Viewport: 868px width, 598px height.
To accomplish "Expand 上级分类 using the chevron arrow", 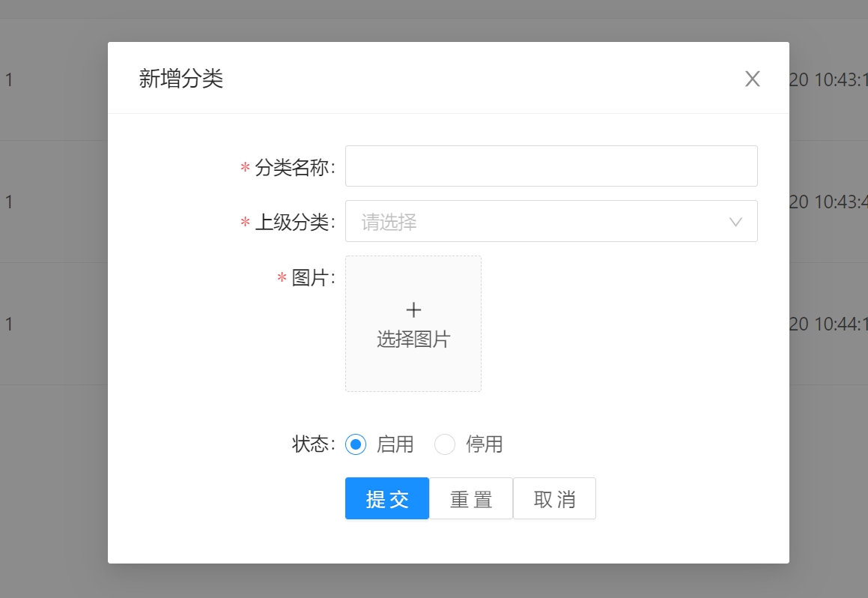I will (x=735, y=222).
